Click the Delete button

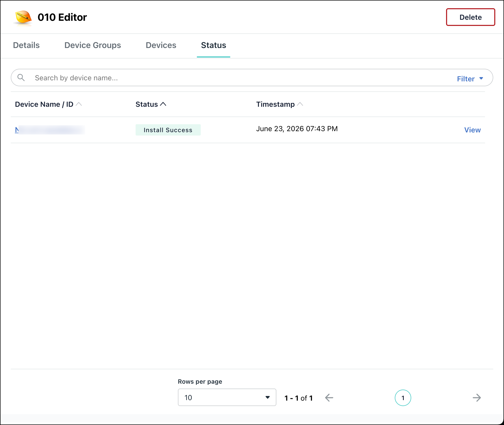pos(470,17)
